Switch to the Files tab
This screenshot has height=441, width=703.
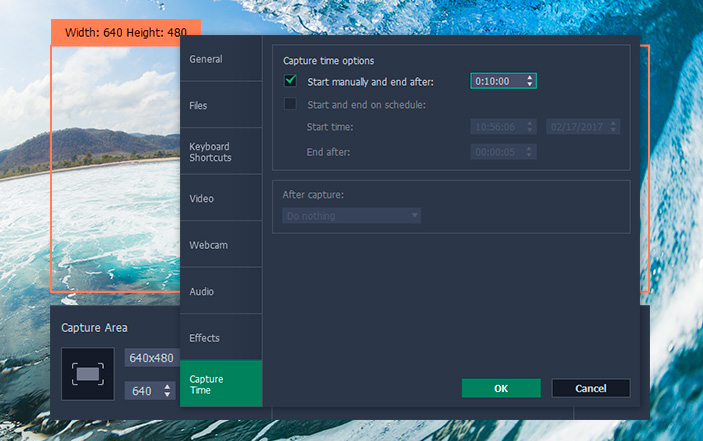coord(221,105)
